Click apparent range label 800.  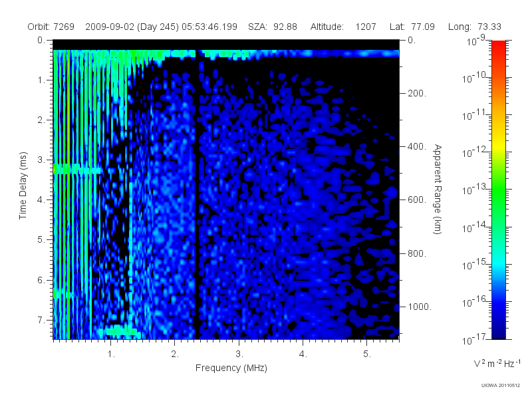(417, 253)
